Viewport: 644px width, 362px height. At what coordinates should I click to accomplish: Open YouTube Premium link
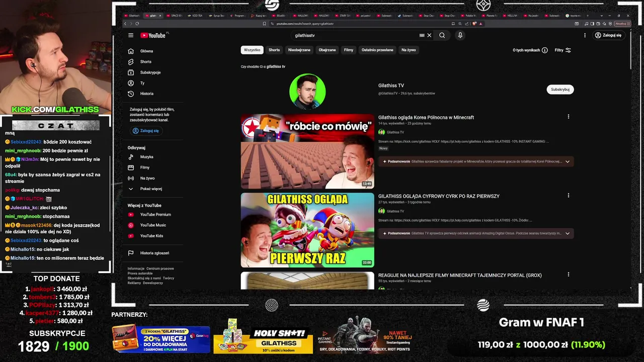155,215
